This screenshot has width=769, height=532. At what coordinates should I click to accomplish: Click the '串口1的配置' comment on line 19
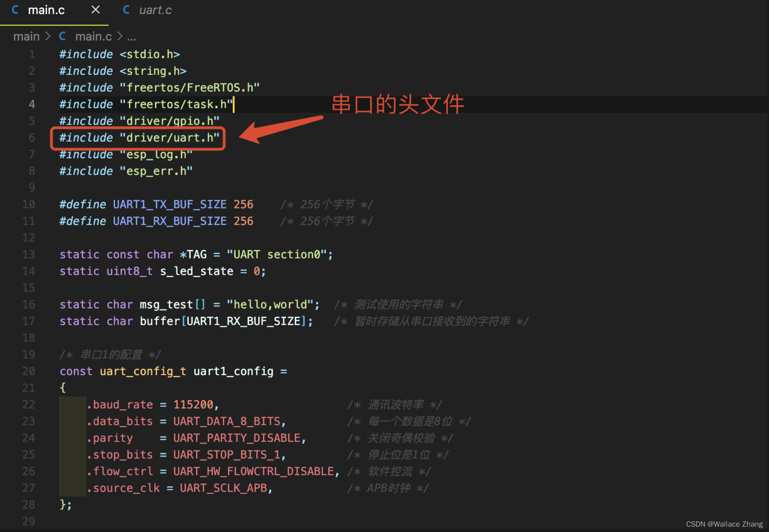click(x=111, y=355)
